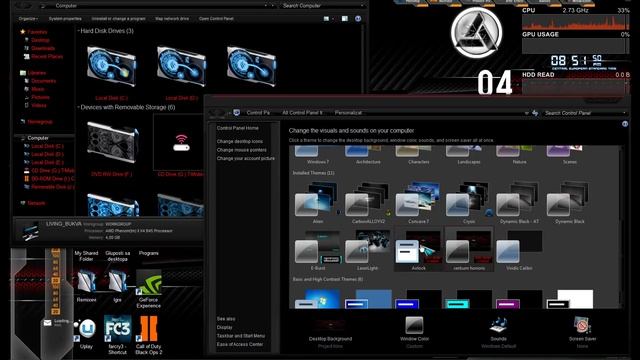Click the mail envelope widget icon
Viewport: 640px width, 360px height.
tap(48, 323)
